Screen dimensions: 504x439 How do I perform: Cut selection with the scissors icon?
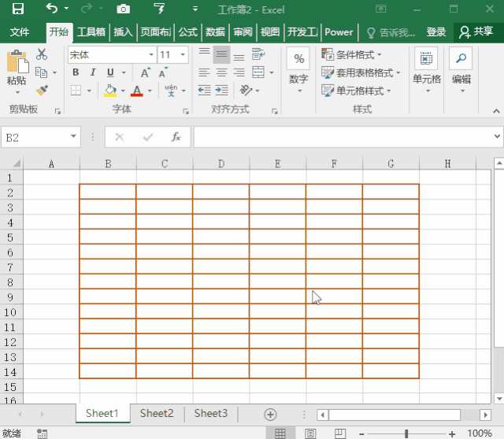pos(42,54)
